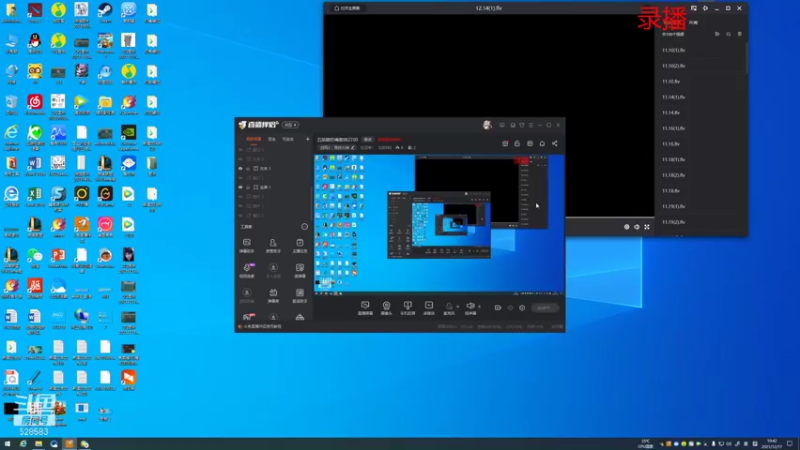
Task: Click the video file source icon in toolbar
Action: [x=429, y=306]
